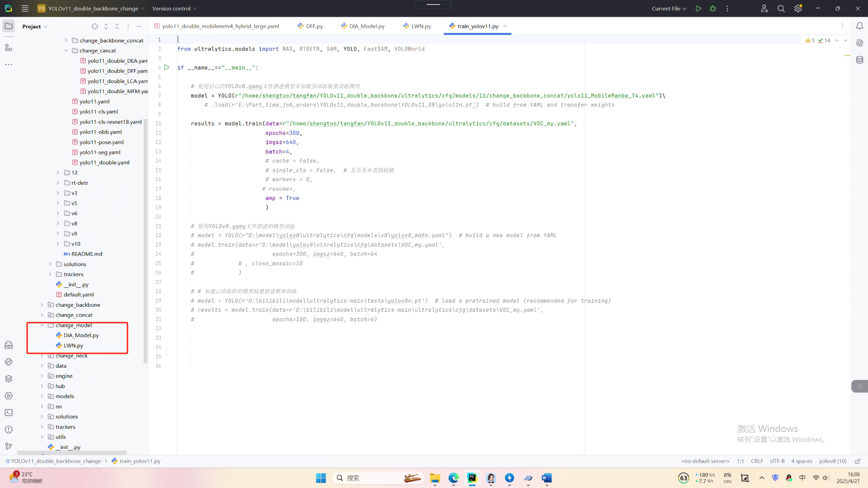
Task: Switch to the DIA_Model.py tab
Action: pyautogui.click(x=366, y=26)
